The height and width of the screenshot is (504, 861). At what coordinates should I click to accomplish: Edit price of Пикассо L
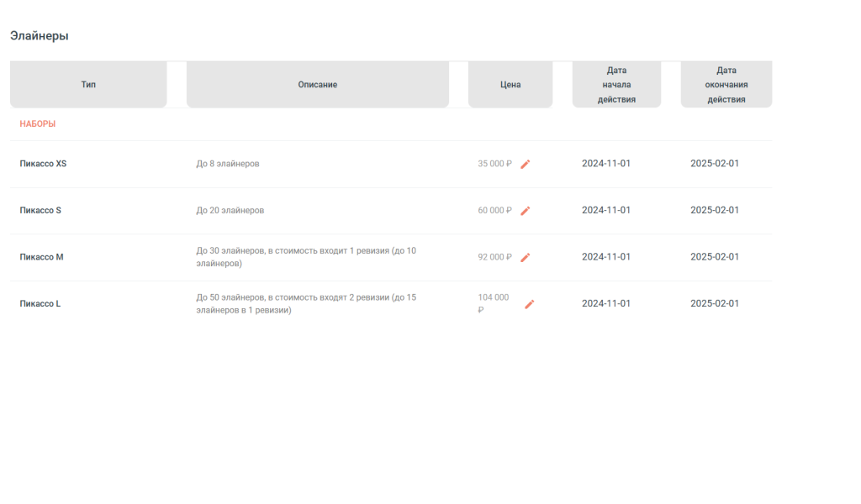530,304
